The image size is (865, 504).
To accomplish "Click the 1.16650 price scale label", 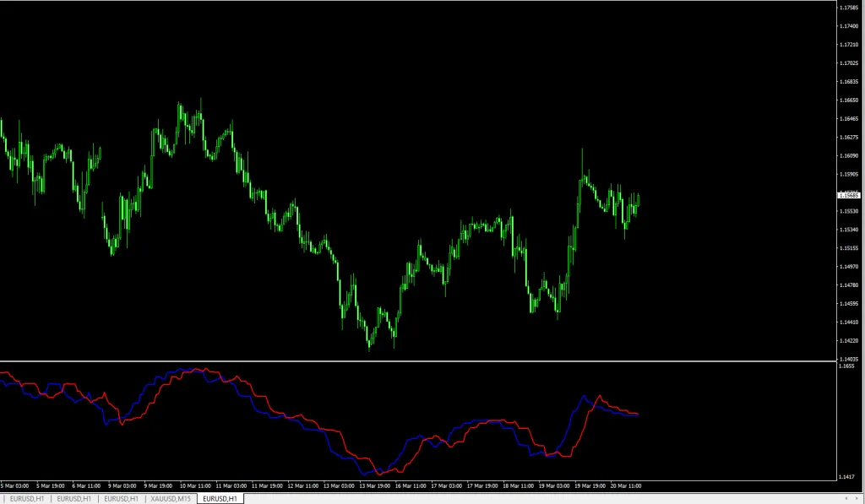I will 848,100.
